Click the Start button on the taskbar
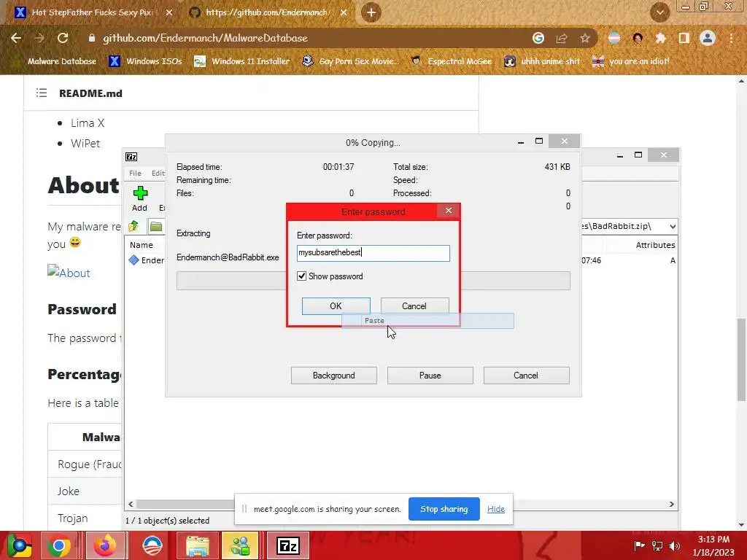Screen dimensions: 747x560 (x=19, y=545)
